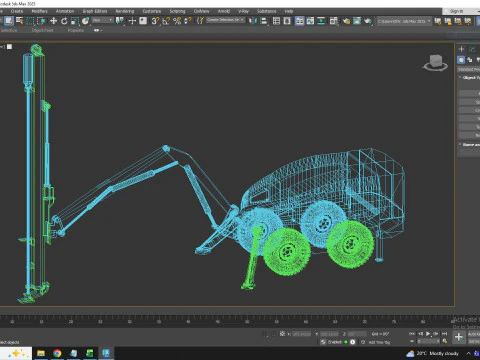480x360 pixels.
Task: Open the Time Configuration icon
Action: 445,341
